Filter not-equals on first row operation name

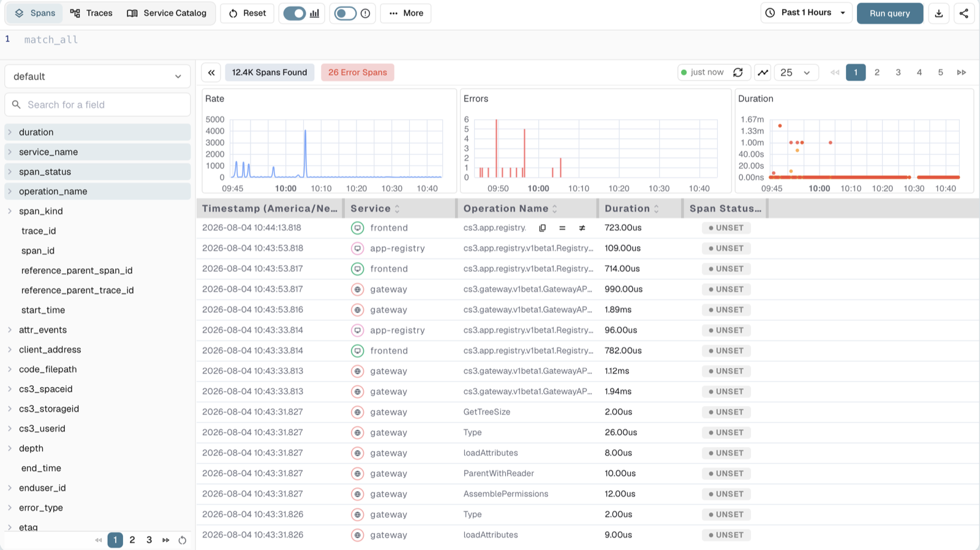pos(582,228)
